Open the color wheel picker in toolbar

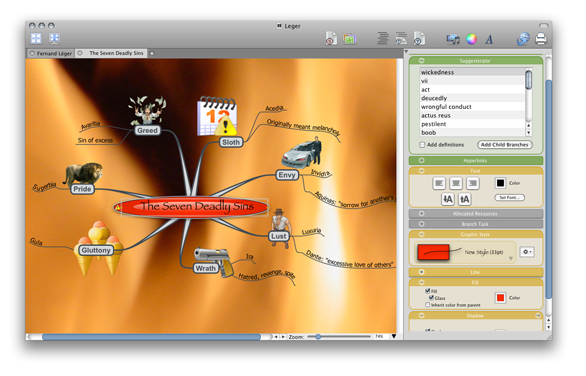[471, 39]
